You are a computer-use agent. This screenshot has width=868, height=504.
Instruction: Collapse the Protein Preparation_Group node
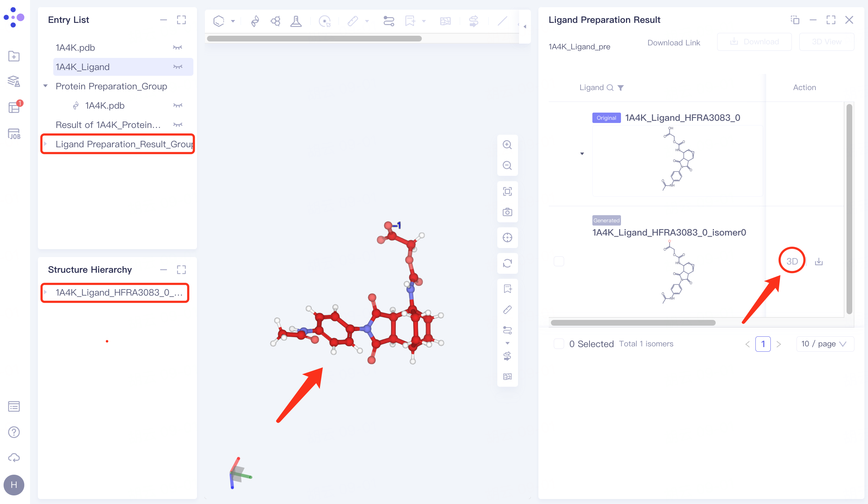tap(45, 86)
